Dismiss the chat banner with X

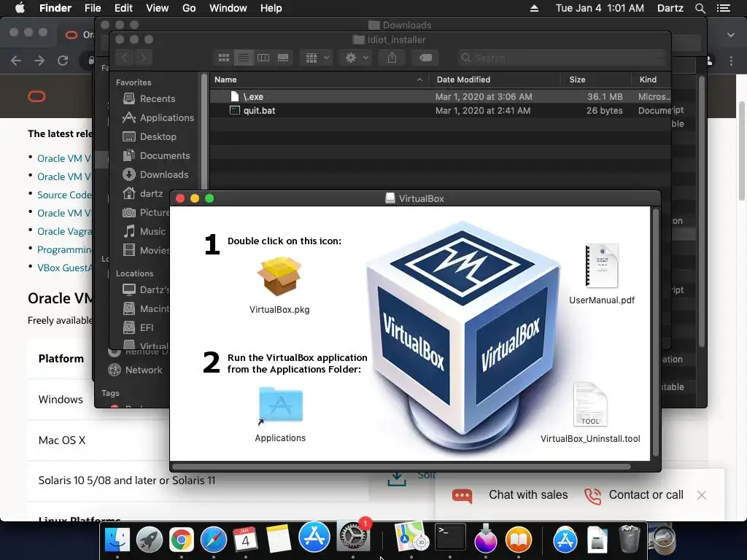pos(701,495)
